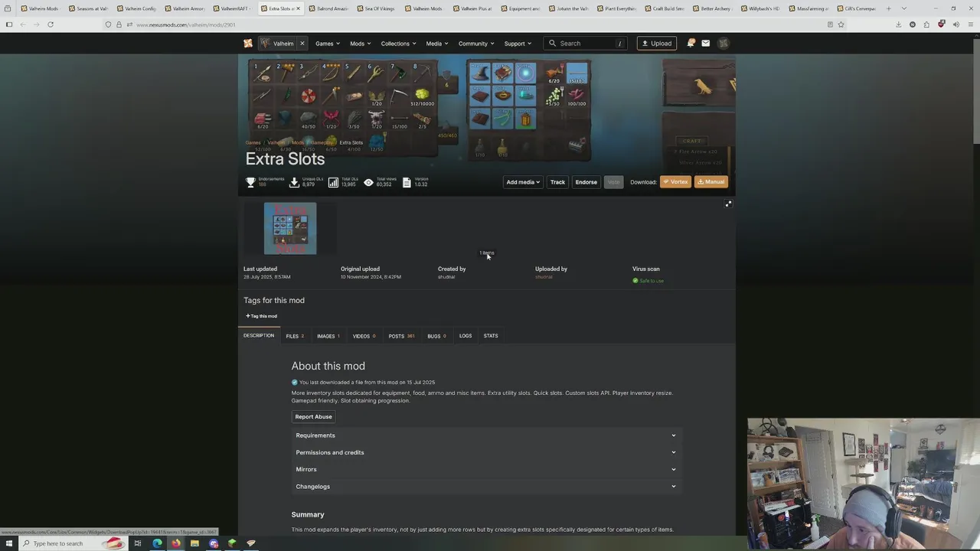Open the Games dropdown menu
This screenshot has width=980, height=551.
328,44
